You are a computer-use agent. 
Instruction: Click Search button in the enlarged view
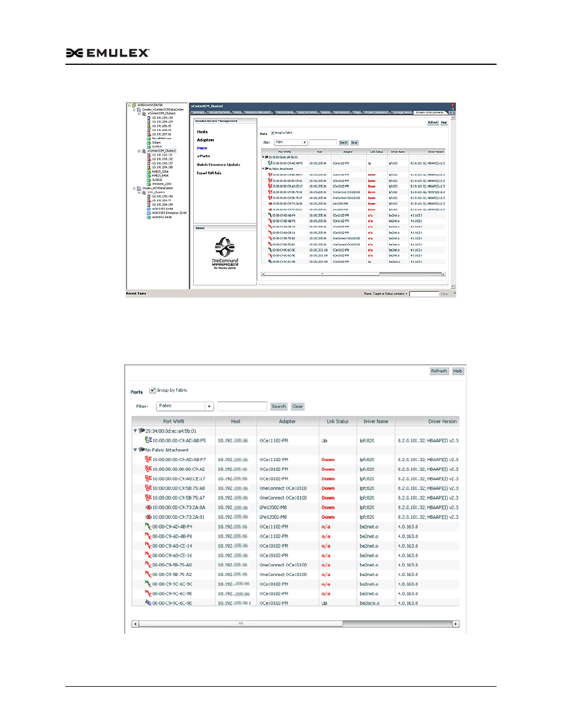point(279,406)
